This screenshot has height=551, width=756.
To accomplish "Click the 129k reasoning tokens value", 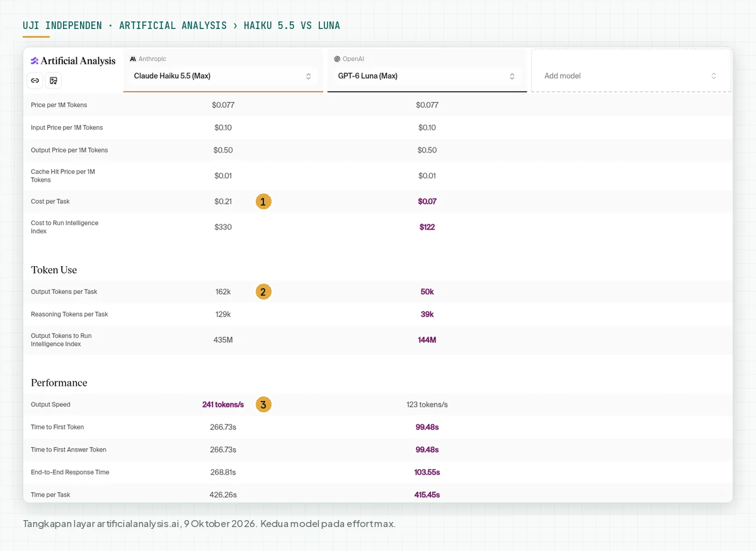I will (x=223, y=315).
